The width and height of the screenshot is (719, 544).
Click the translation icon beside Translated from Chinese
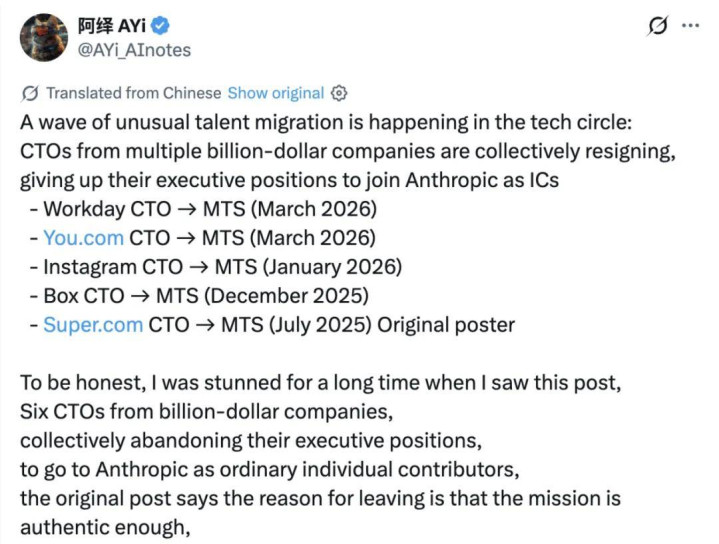(30, 93)
